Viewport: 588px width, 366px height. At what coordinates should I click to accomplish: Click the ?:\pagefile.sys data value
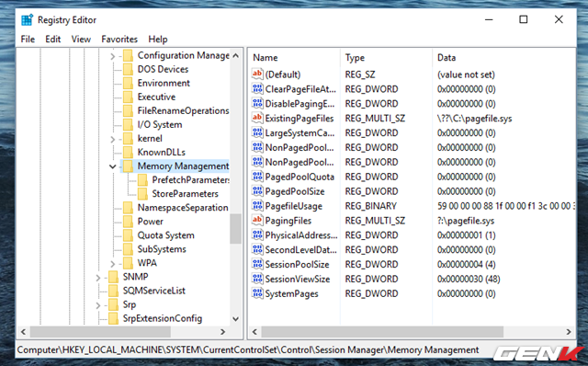[466, 221]
